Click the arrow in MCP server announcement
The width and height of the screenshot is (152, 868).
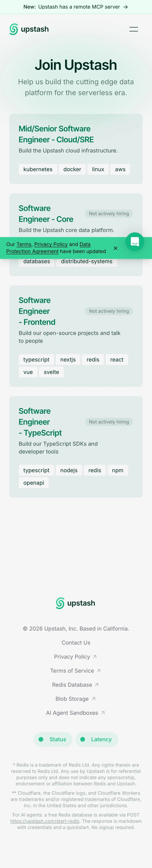[125, 7]
